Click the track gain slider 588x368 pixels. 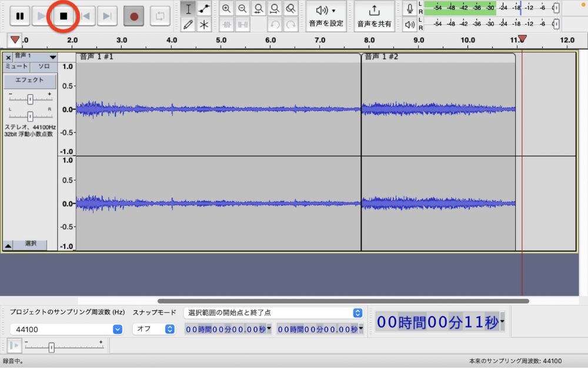[x=30, y=99]
